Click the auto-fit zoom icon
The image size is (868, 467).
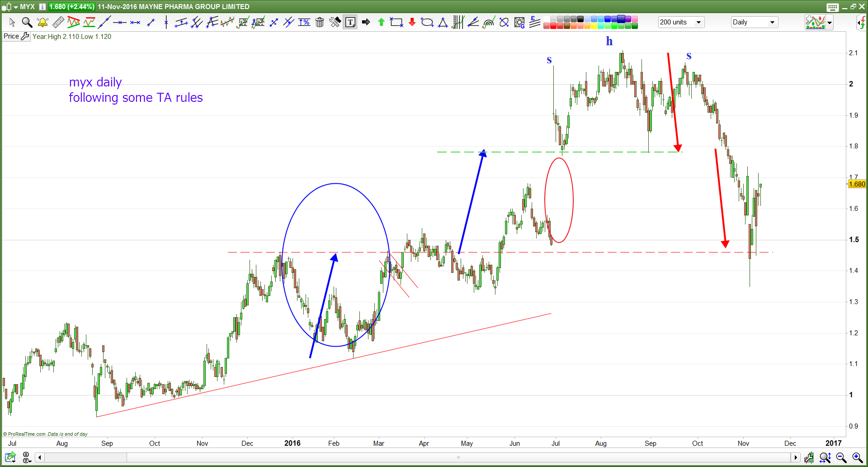click(x=825, y=457)
